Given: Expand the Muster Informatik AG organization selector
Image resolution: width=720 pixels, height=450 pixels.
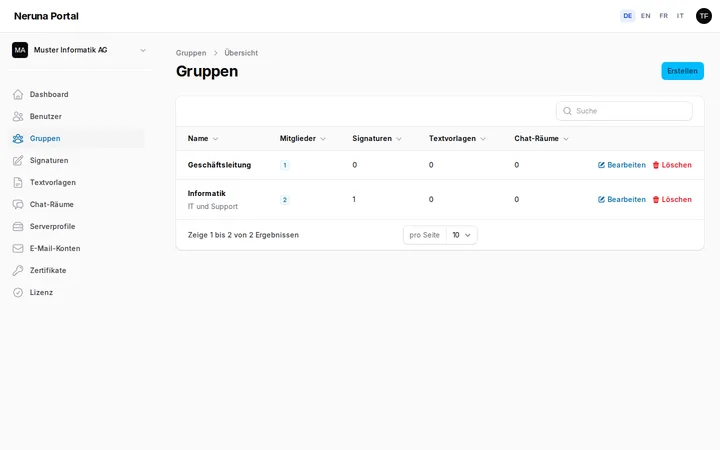Looking at the screenshot, I should (x=79, y=50).
